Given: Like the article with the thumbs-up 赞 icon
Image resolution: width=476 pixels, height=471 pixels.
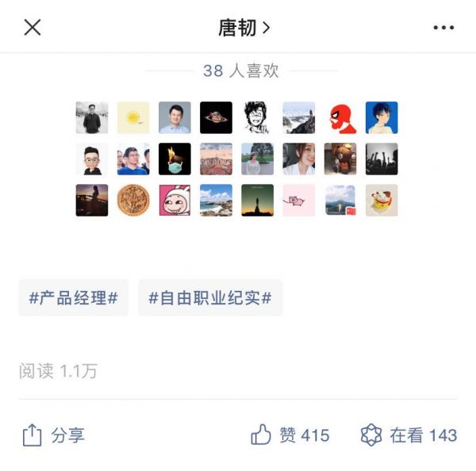Looking at the screenshot, I should click(260, 435).
